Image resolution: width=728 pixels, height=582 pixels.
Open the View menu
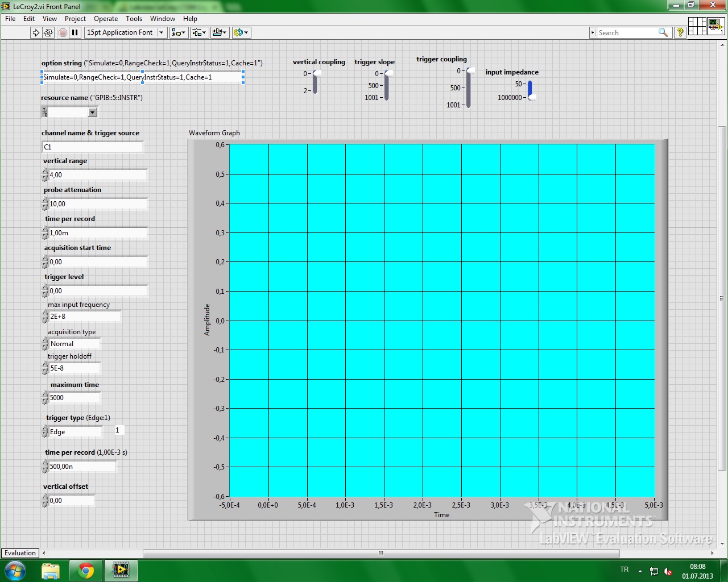[x=50, y=19]
